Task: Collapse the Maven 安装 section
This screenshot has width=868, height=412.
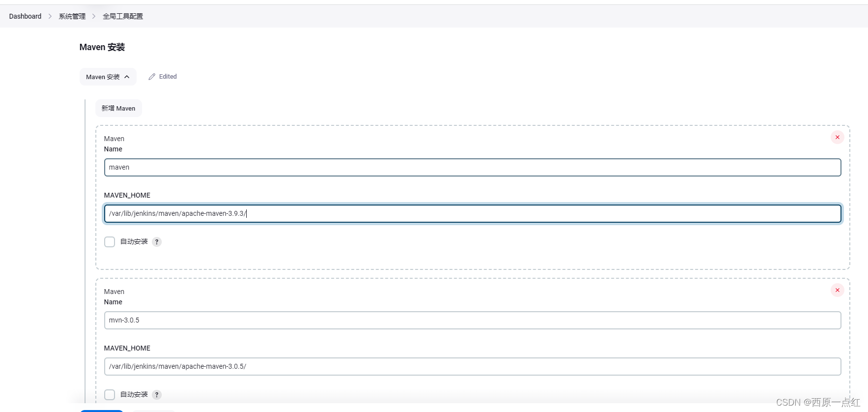Action: click(x=108, y=77)
